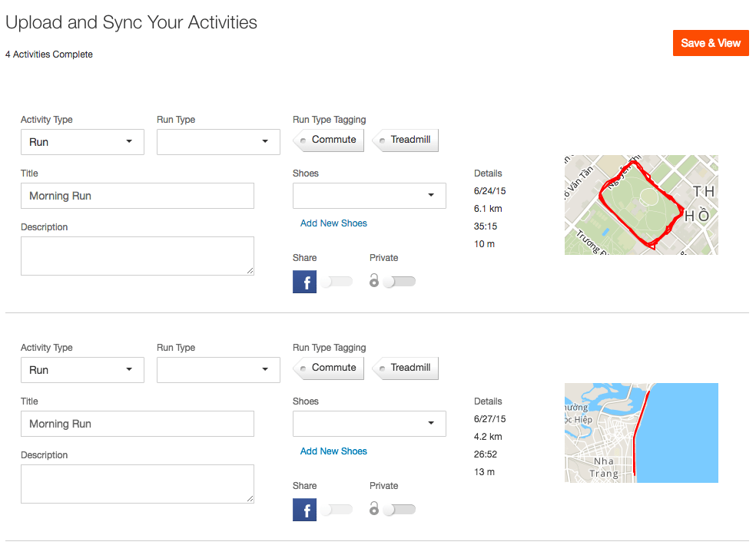This screenshot has height=555, width=756.
Task: Tag second activity as Treadmill
Action: point(406,368)
